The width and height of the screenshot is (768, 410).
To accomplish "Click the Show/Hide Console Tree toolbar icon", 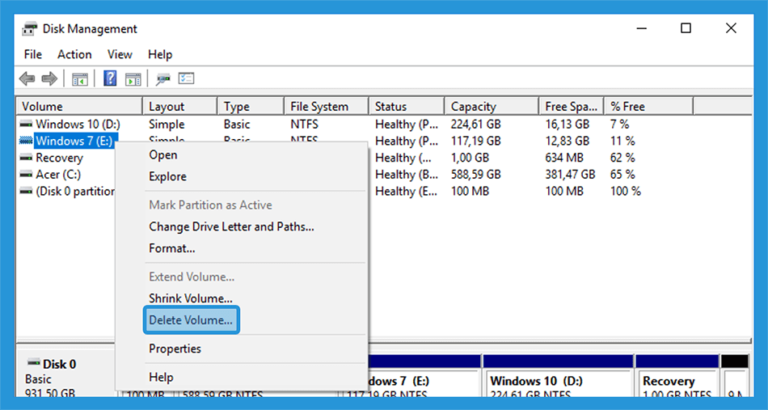I will pyautogui.click(x=80, y=78).
